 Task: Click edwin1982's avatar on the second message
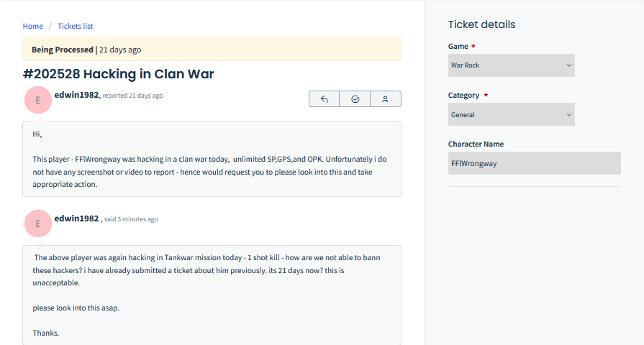tap(37, 224)
